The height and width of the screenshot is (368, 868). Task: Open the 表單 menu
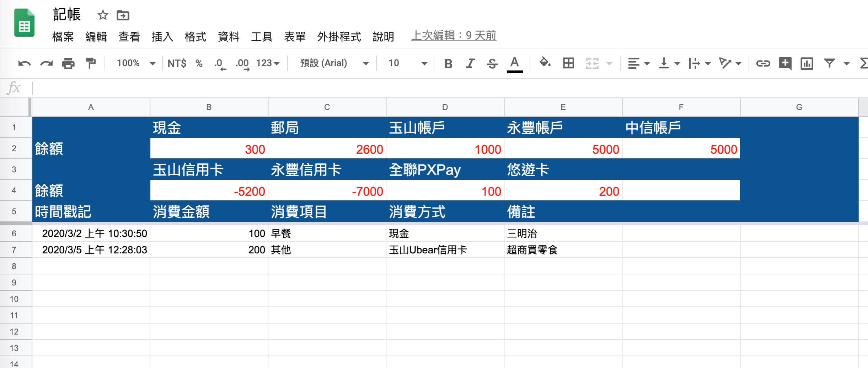295,36
